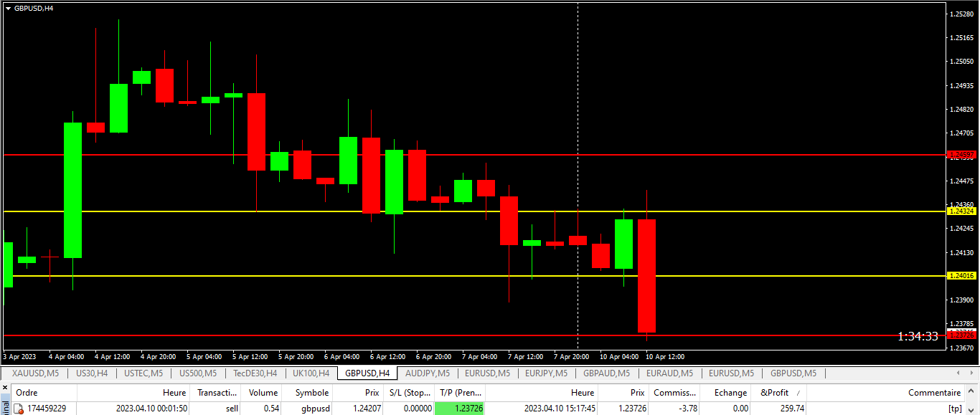Open the GBPUSD,H4 chart title menu triangle
This screenshot has height=415, width=980.
pos(9,8)
